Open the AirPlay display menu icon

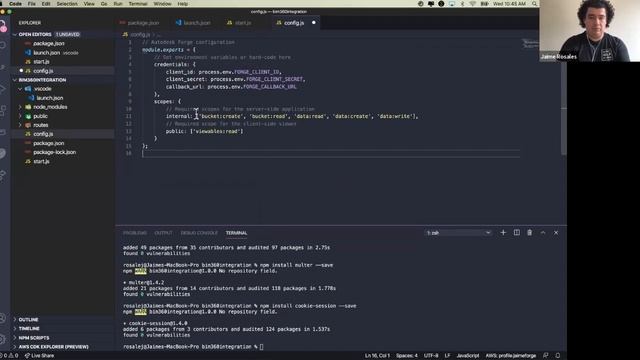coord(452,4)
